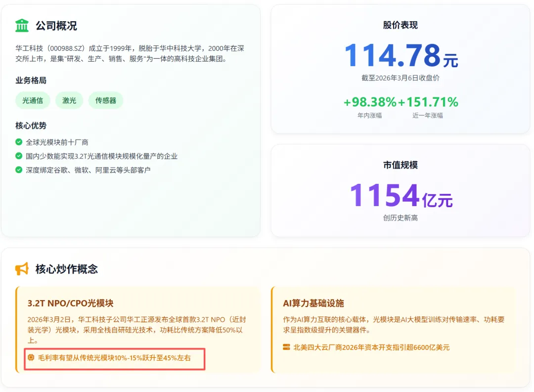
Task: Click the 截至2026年3月6日收盘价 caption
Action: coord(400,78)
